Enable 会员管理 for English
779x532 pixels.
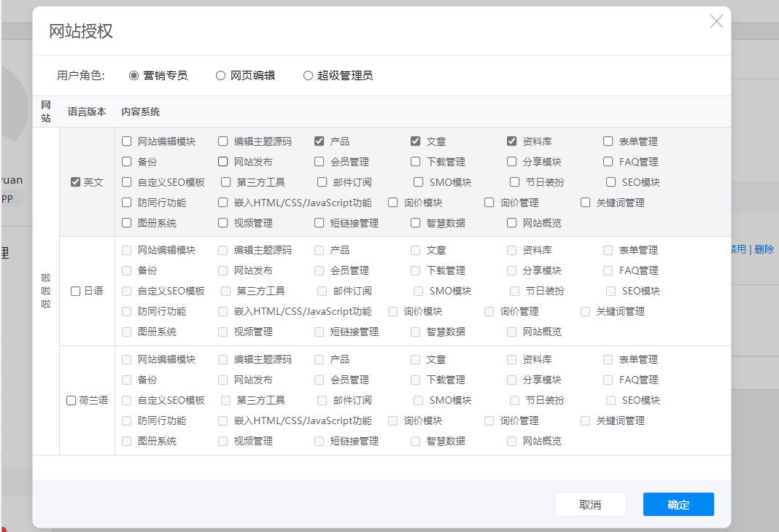[319, 161]
